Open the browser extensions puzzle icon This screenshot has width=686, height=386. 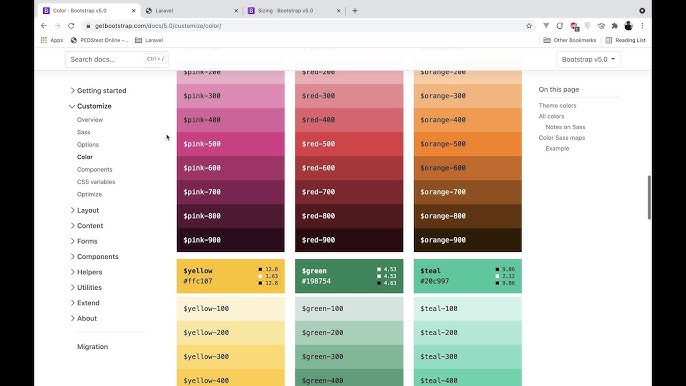[x=615, y=26]
